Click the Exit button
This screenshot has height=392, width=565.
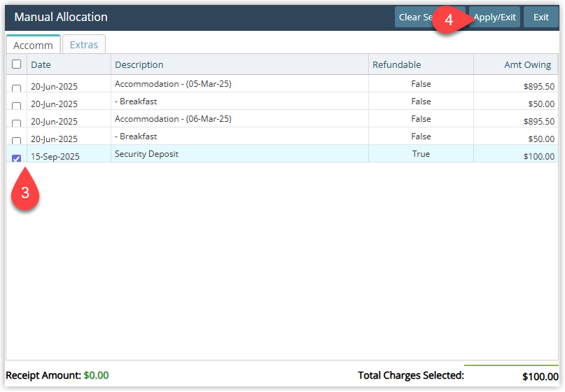click(x=541, y=17)
